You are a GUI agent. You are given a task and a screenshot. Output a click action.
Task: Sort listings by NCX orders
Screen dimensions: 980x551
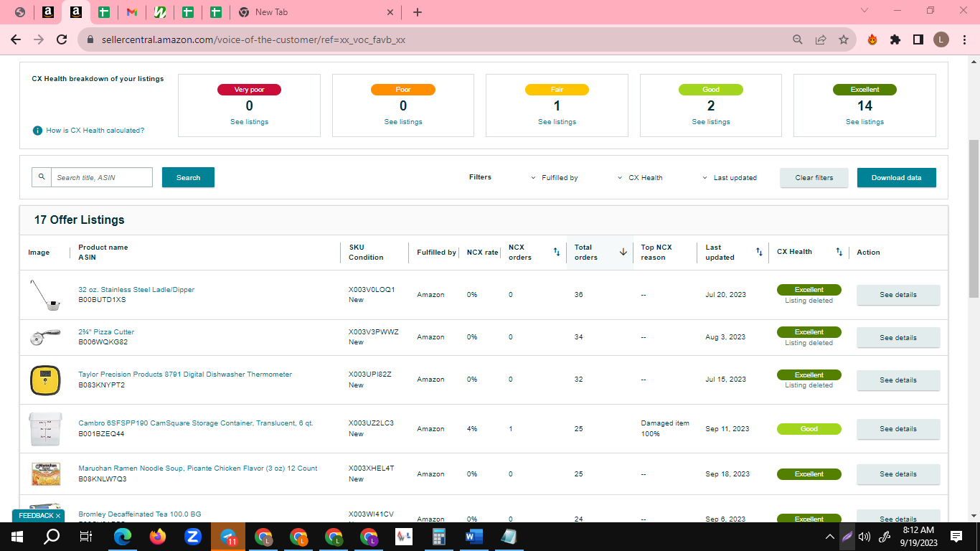click(x=557, y=252)
